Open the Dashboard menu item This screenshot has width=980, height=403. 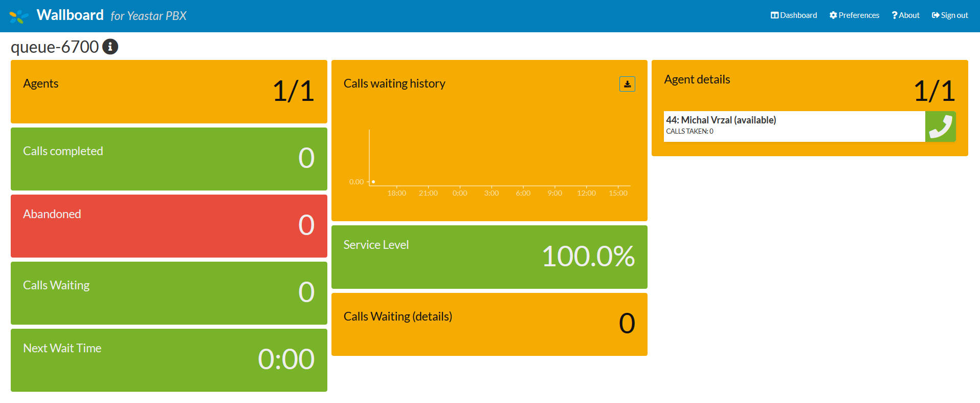point(794,15)
